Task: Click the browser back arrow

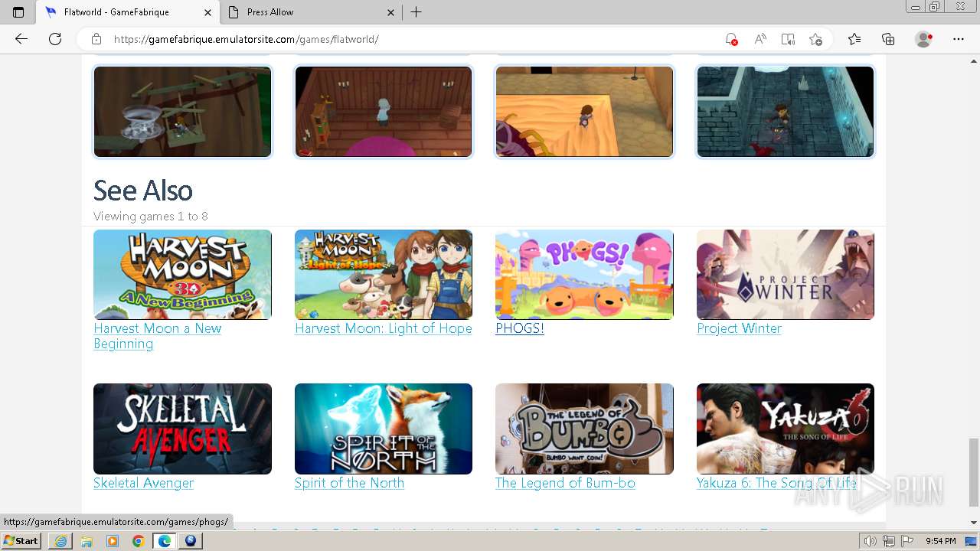Action: pos(21,39)
